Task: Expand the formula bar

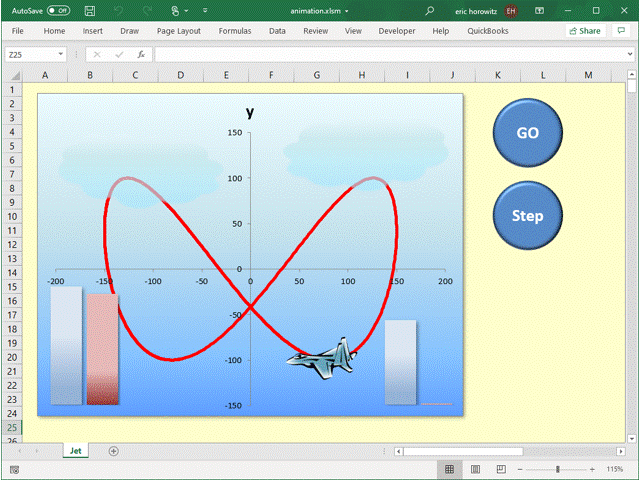Action: (629, 54)
